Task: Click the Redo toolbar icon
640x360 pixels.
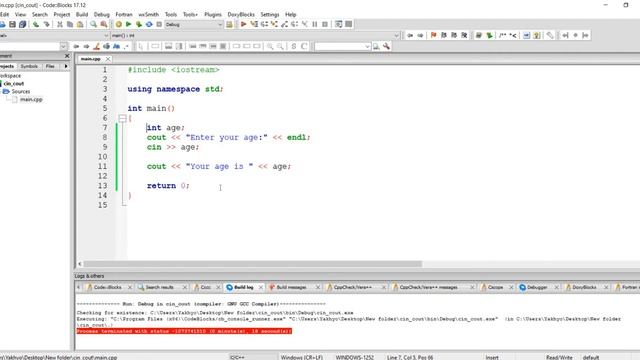Action: click(x=47, y=24)
